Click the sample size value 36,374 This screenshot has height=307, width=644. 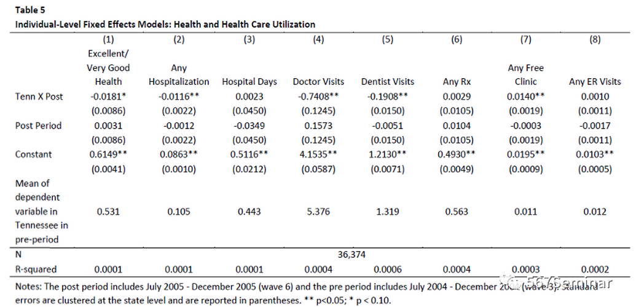tap(353, 253)
